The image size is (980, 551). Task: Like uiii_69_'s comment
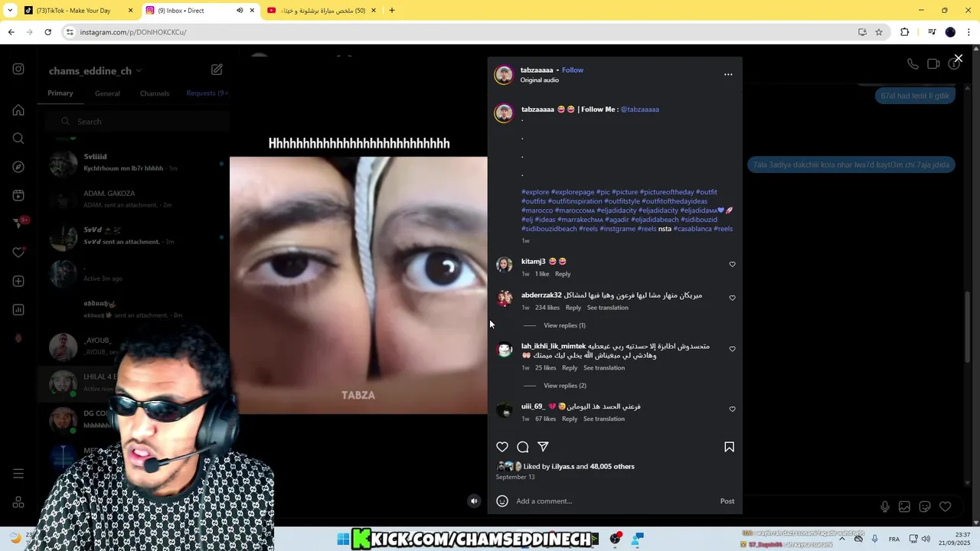tap(732, 409)
